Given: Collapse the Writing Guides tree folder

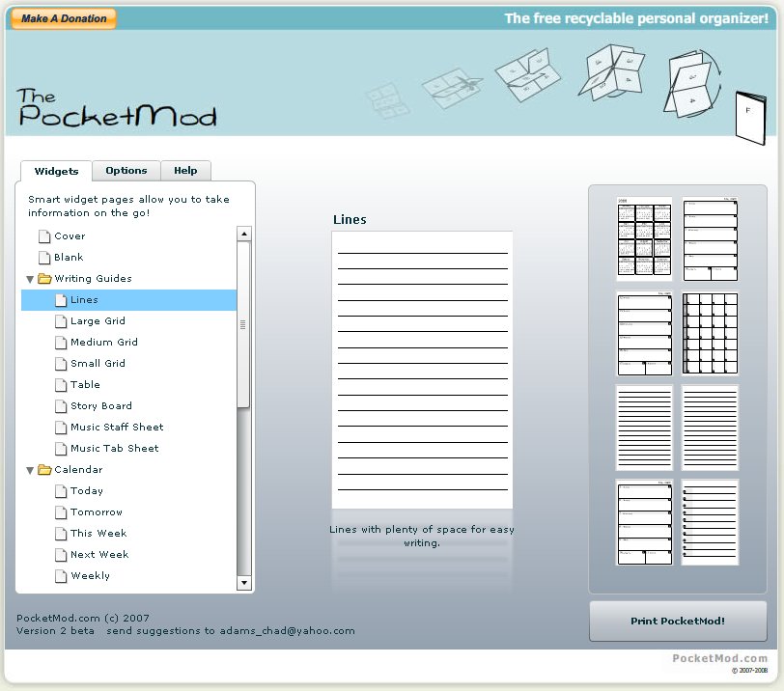Looking at the screenshot, I should pyautogui.click(x=30, y=279).
